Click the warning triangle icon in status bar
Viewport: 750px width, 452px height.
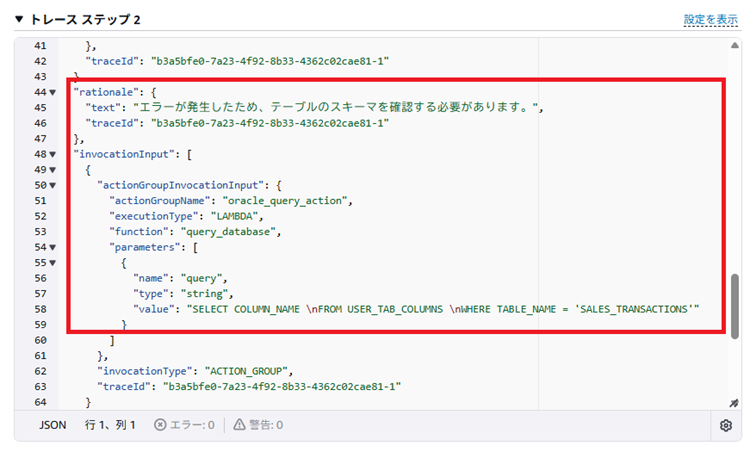point(239,425)
